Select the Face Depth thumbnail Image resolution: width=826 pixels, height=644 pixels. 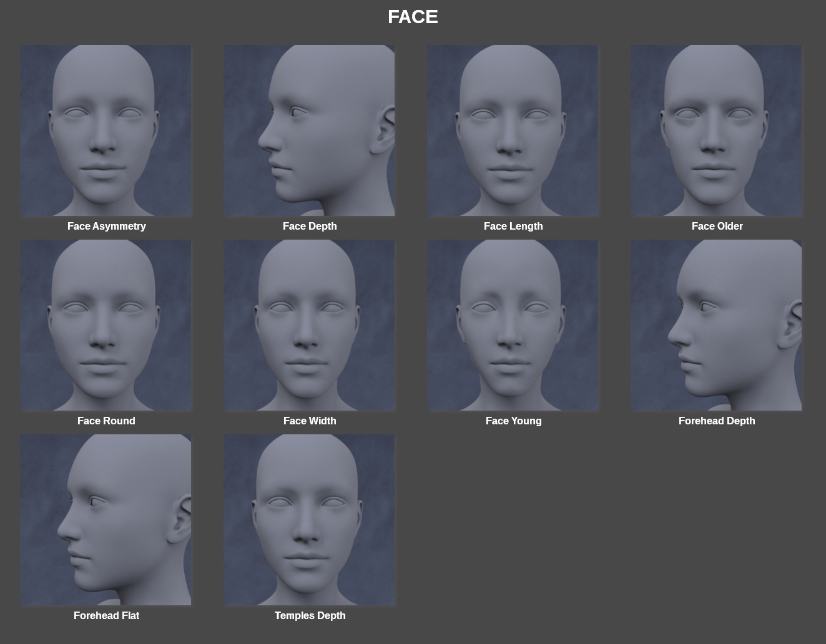pyautogui.click(x=309, y=130)
